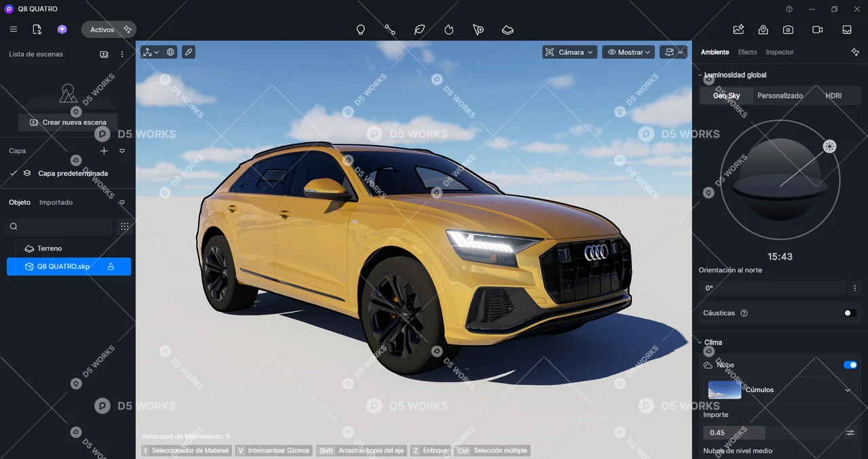Toggle the Nube cloud switch off

[850, 365]
